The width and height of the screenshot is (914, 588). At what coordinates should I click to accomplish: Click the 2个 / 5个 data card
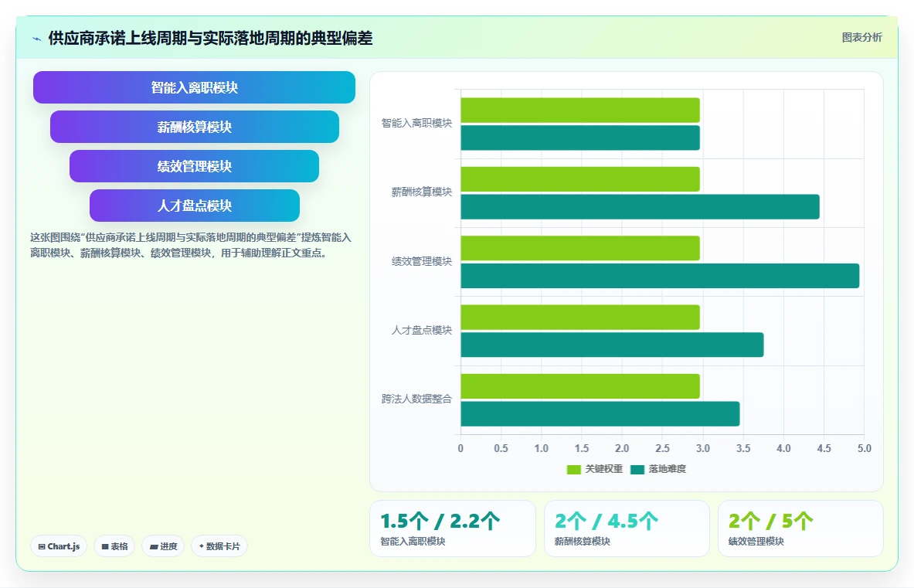(x=800, y=529)
